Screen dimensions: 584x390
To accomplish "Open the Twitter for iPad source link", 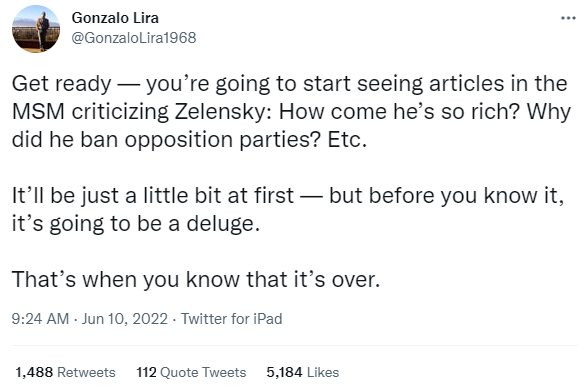I will [x=232, y=319].
